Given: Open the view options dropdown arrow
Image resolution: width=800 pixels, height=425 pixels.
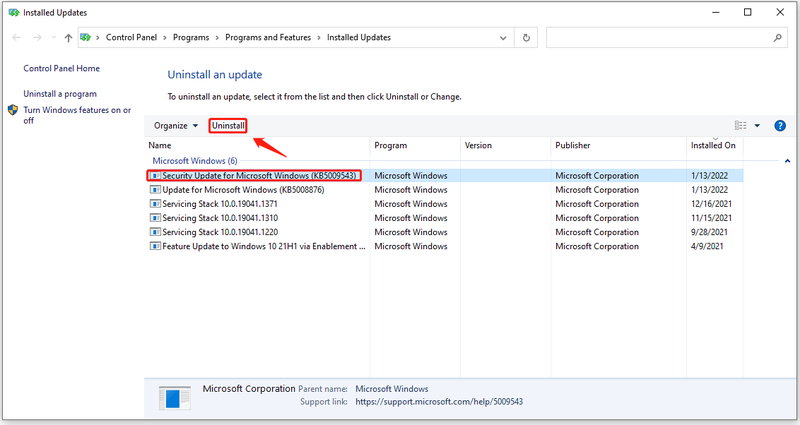Looking at the screenshot, I should (x=757, y=126).
